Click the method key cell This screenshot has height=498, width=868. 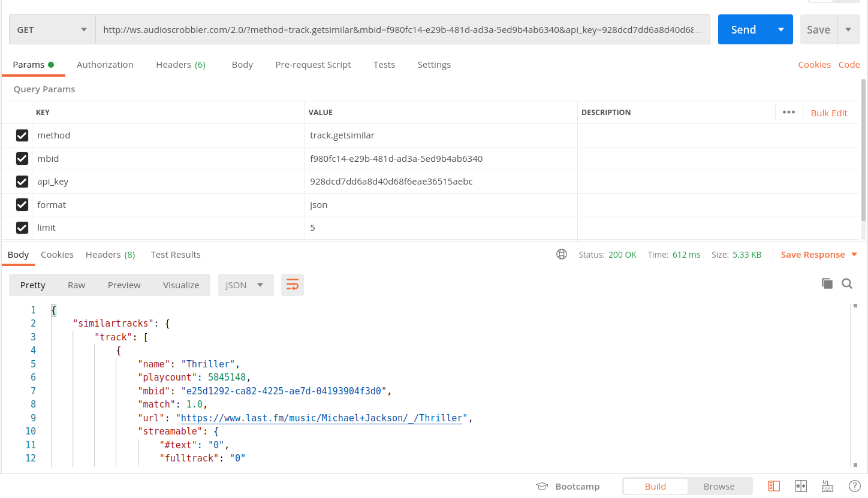coord(168,135)
